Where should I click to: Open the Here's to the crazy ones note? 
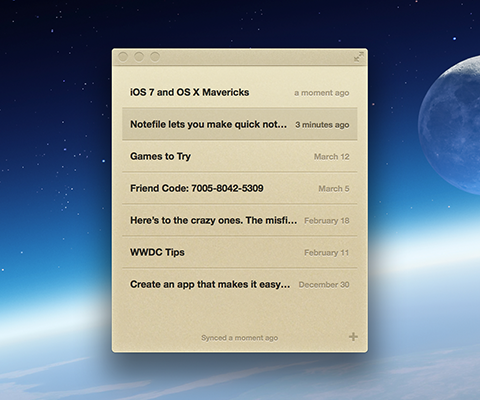(240, 220)
